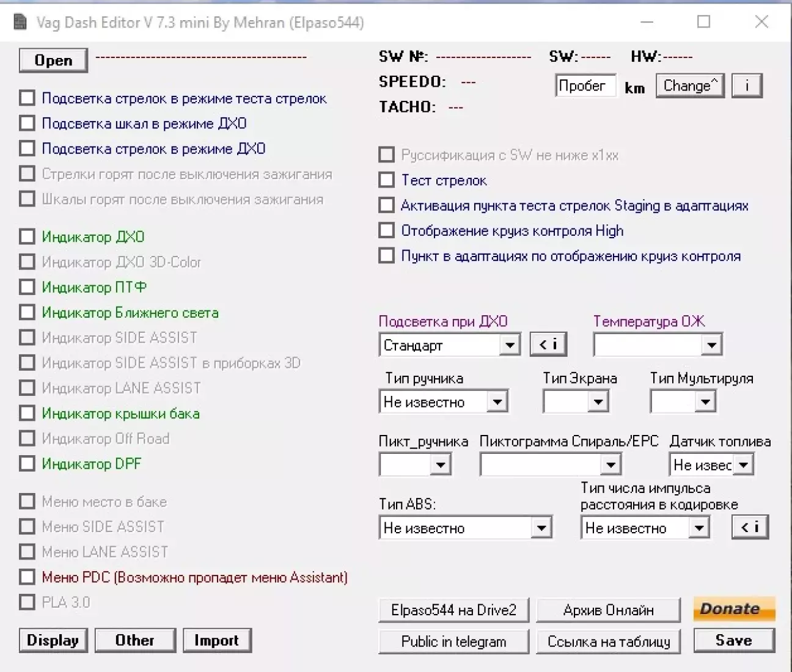The image size is (792, 672).
Task: Toggle Тест стрелок checkbox
Action: click(386, 180)
